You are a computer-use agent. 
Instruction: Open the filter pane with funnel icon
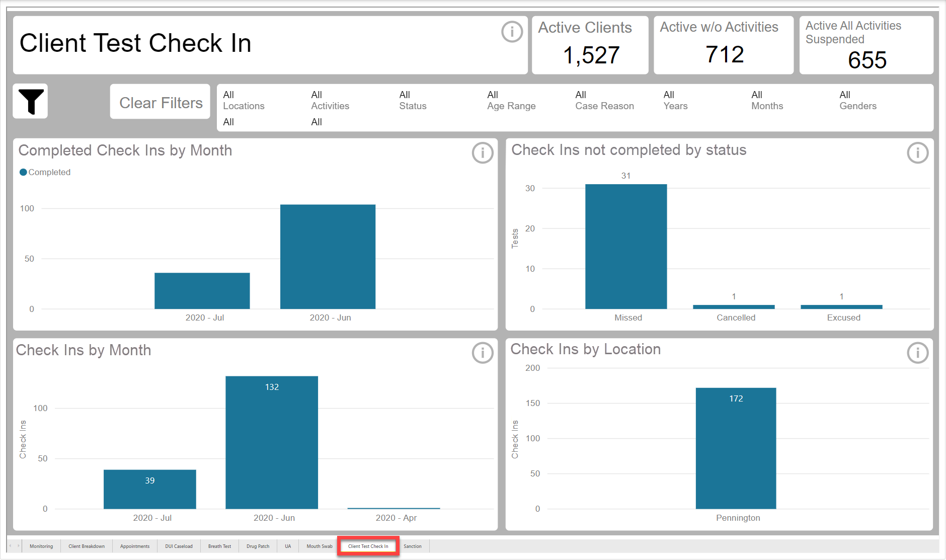click(30, 101)
